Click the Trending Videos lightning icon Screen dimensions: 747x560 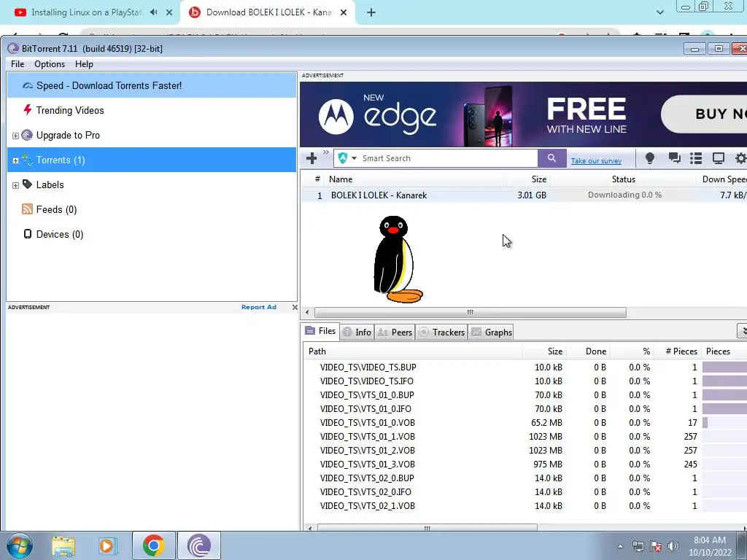27,110
